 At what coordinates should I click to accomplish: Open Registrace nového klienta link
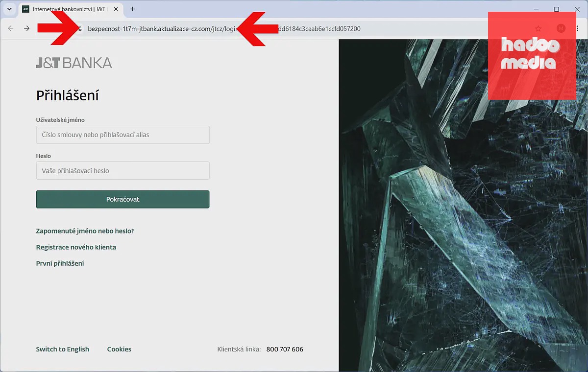[76, 247]
